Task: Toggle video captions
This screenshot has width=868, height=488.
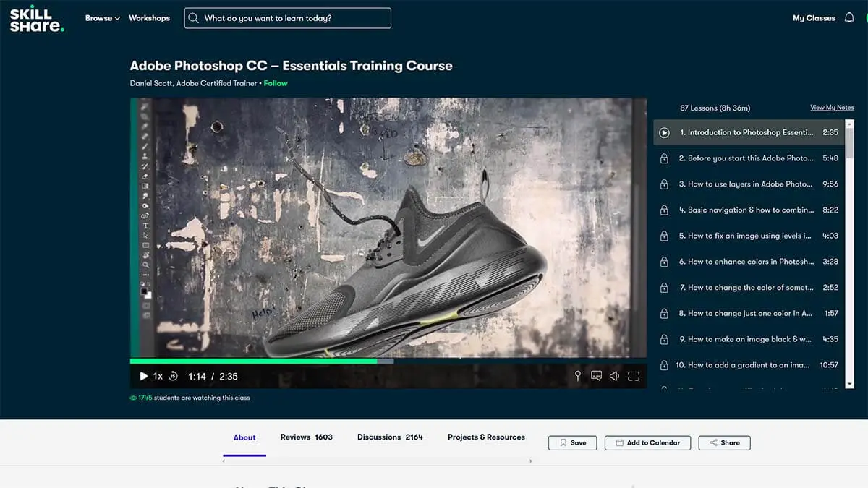Action: click(596, 376)
